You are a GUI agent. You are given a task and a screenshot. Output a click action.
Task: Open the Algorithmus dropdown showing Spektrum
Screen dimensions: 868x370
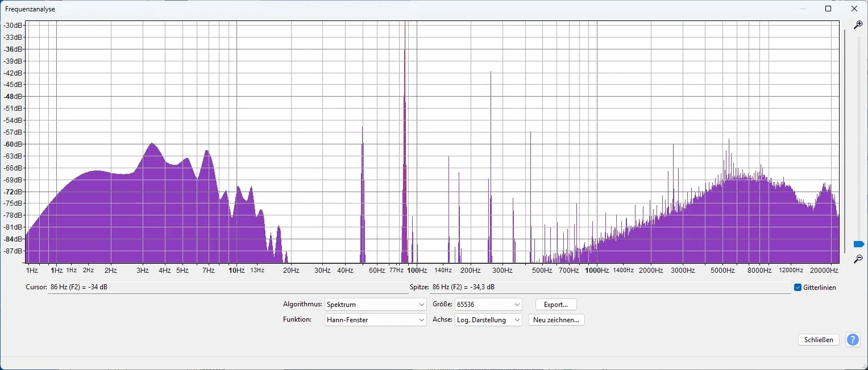[x=376, y=305]
